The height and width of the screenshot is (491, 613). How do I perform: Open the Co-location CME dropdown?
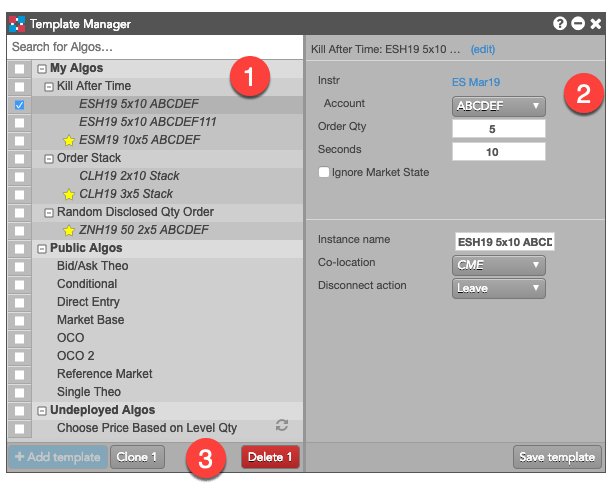point(498,265)
